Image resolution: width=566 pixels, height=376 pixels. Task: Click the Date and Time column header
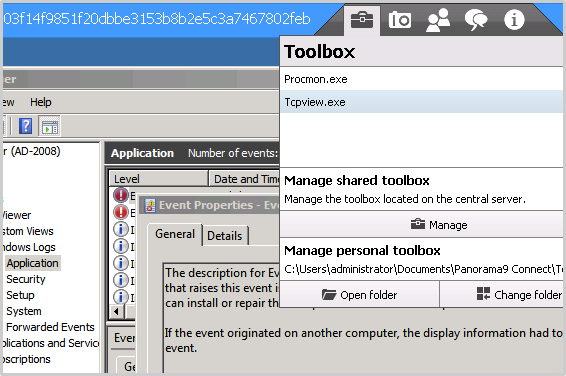pyautogui.click(x=244, y=179)
